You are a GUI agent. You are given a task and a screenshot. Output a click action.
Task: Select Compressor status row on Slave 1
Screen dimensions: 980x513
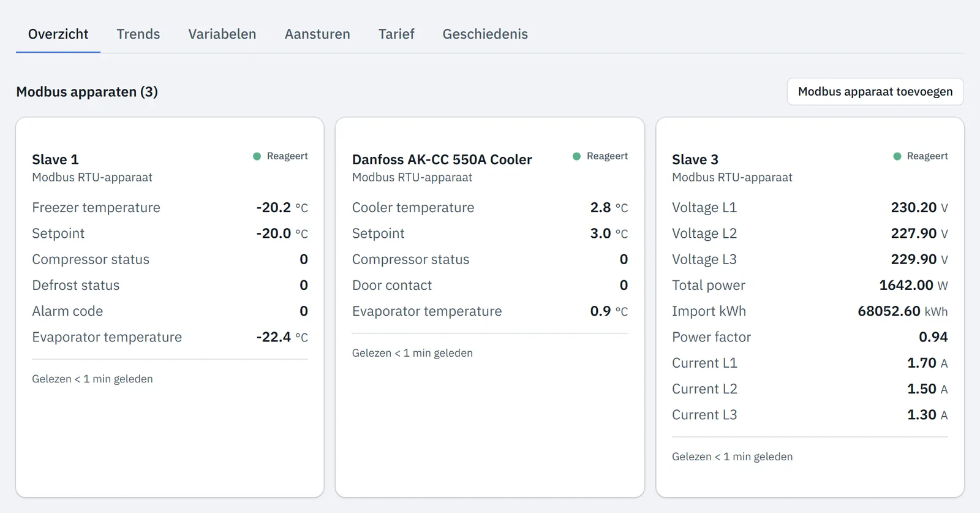click(170, 259)
